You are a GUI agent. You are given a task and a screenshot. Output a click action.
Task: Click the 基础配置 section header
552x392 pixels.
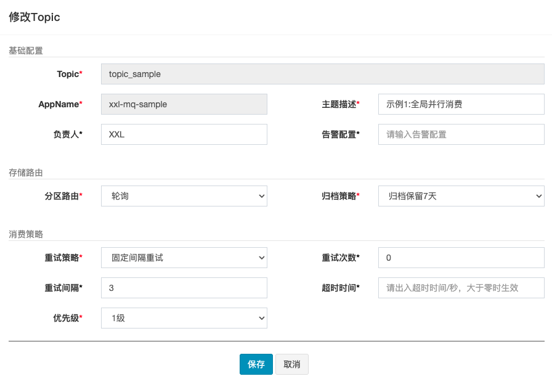coord(26,51)
